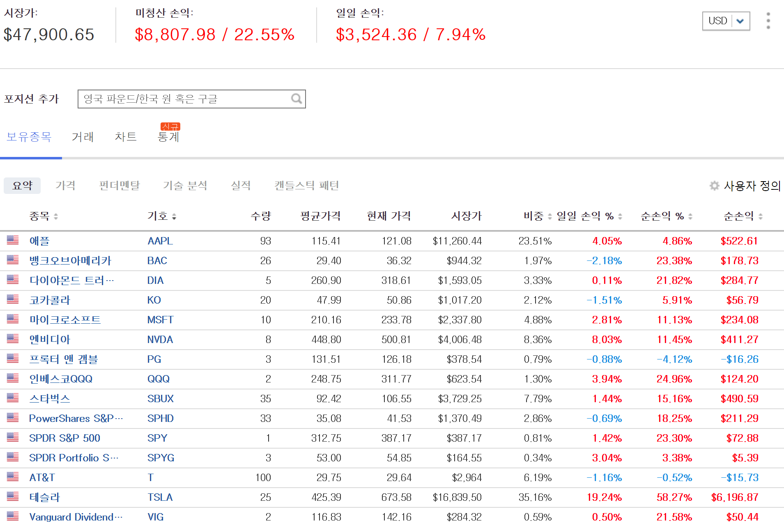Focus the 포지션 추가 search field
The image size is (784, 532).
click(191, 99)
